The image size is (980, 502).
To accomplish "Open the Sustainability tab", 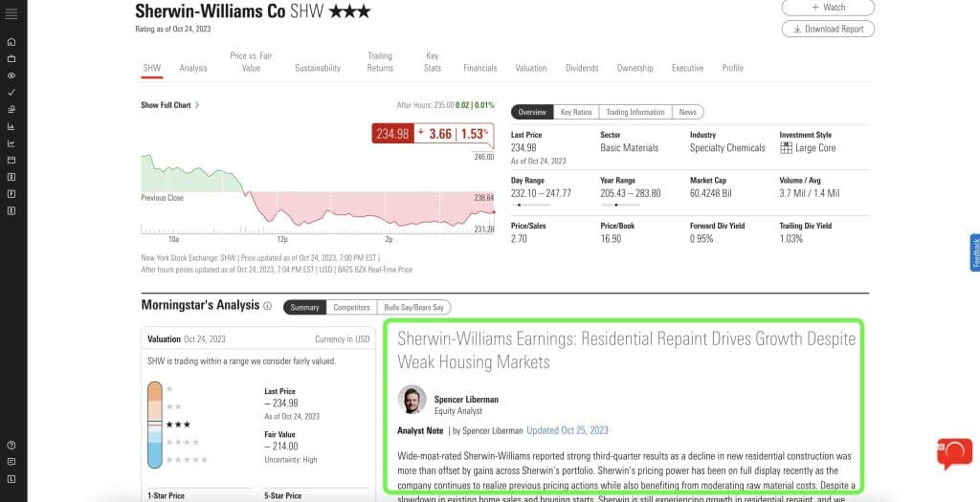I will (318, 68).
